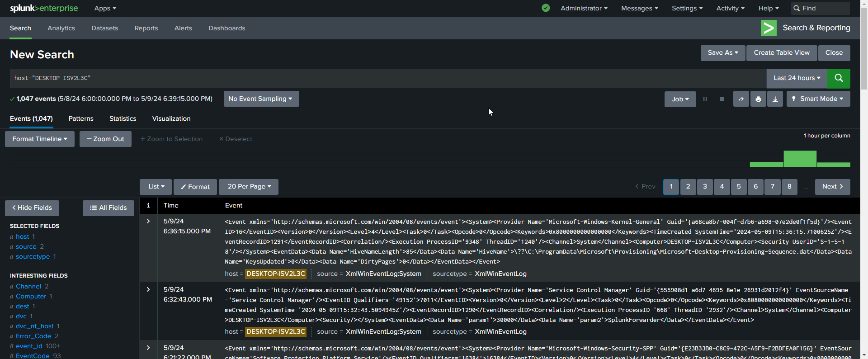Open the Alerts nav tab
Screen dimensions: 868x359
[183, 28]
